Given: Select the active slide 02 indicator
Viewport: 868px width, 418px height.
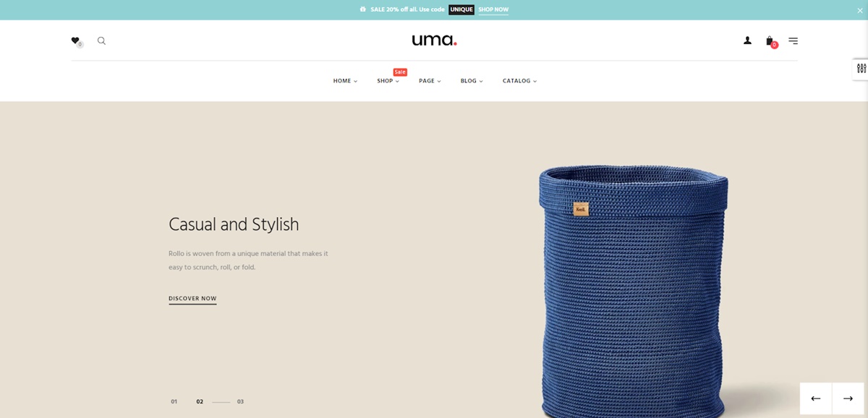Looking at the screenshot, I should (200, 401).
